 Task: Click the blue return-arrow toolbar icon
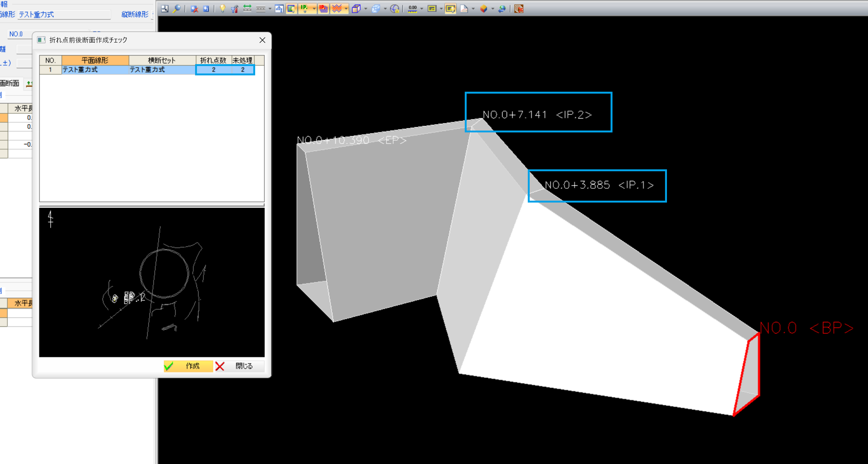pos(206,9)
